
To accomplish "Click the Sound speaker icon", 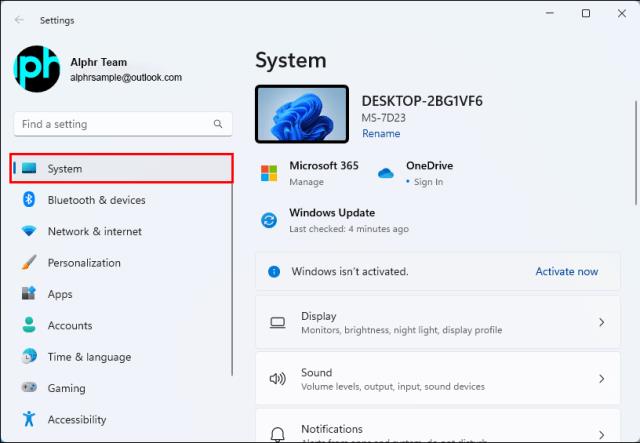I will [x=278, y=379].
